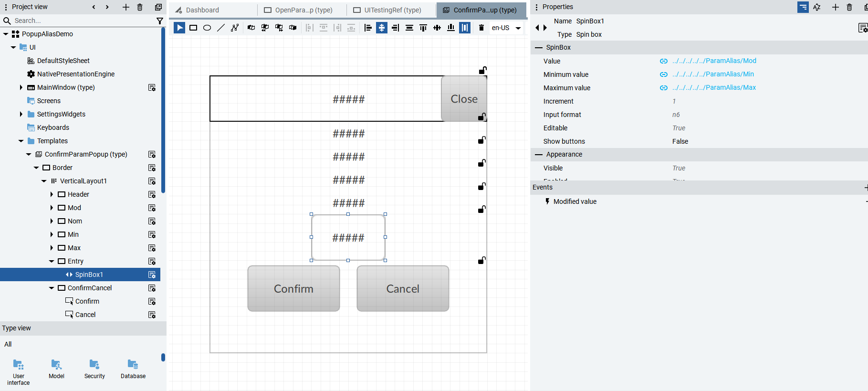The height and width of the screenshot is (391, 868).
Task: Sort properties alphabetically with AZ icon
Action: (x=817, y=7)
